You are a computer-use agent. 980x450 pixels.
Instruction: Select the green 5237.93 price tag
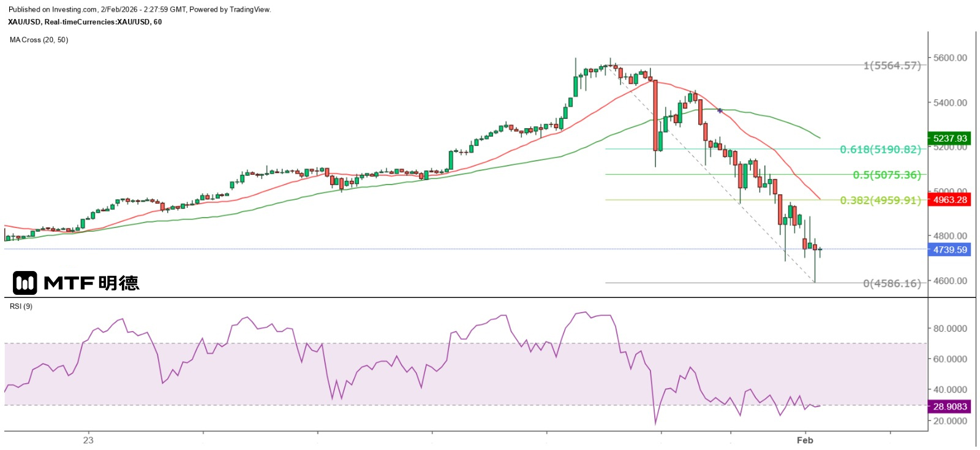tap(949, 139)
